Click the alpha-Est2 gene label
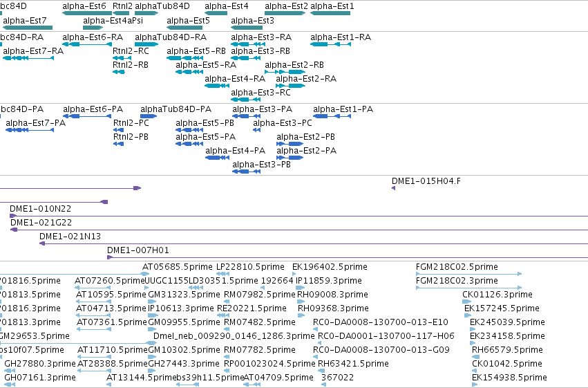The image size is (588, 388). (286, 6)
